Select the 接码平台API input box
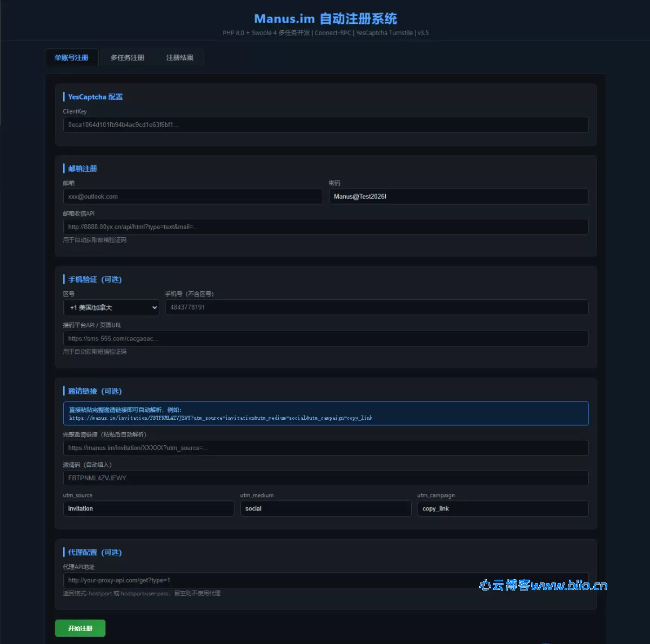The height and width of the screenshot is (644, 650). (x=325, y=338)
